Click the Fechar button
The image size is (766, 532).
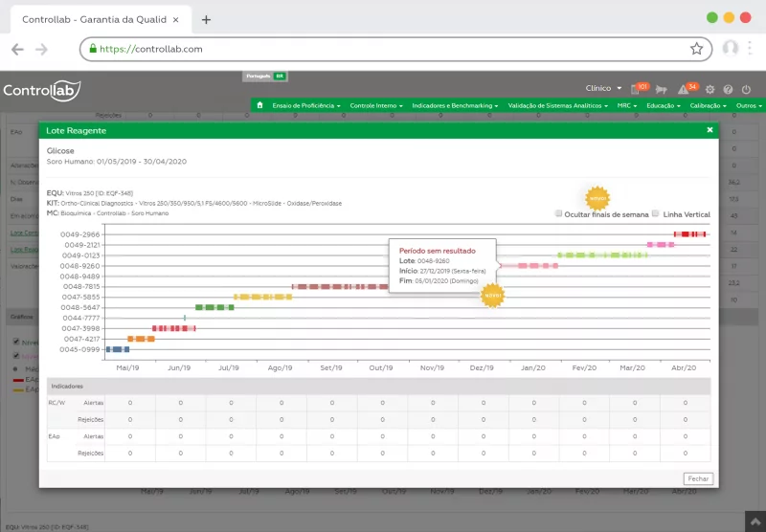coord(698,478)
